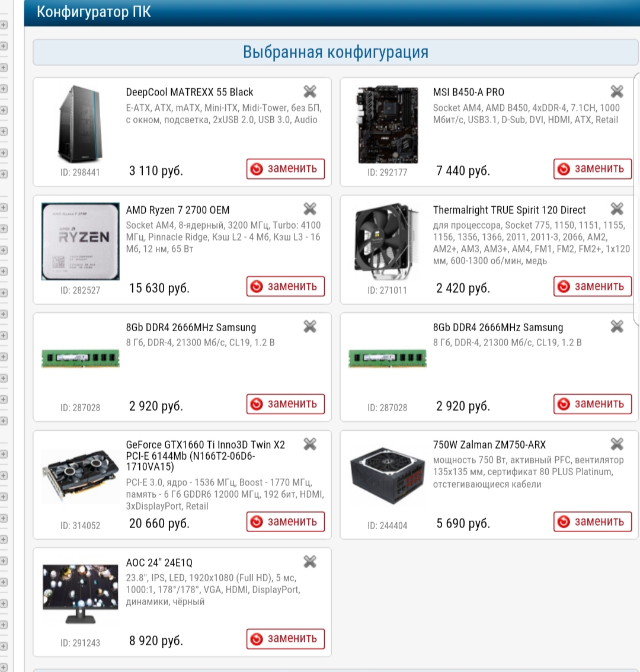The width and height of the screenshot is (640, 672).
Task: Select price 3 110 руб.
Action: (x=156, y=171)
